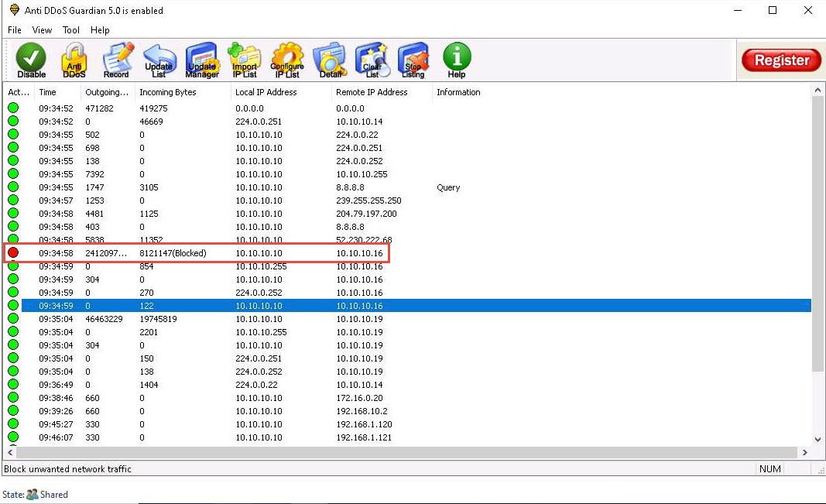Select the blocked entry 8121147(Blocked)

(x=173, y=253)
